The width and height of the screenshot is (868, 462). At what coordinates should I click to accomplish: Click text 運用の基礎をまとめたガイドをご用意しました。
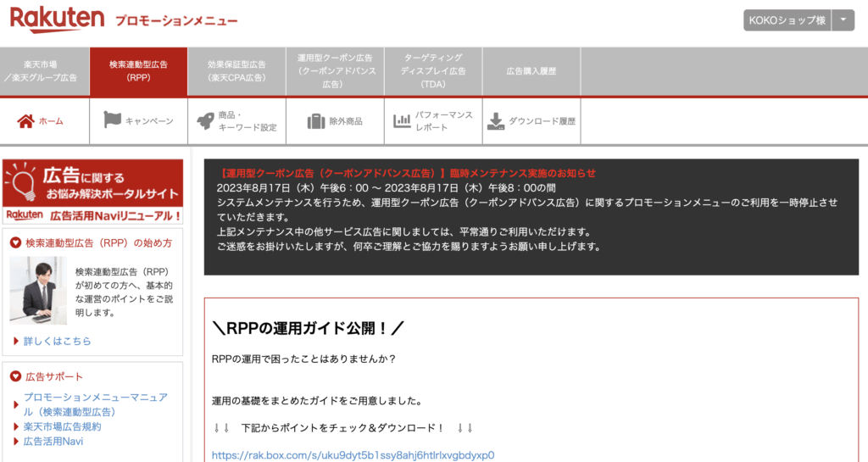tap(318, 401)
